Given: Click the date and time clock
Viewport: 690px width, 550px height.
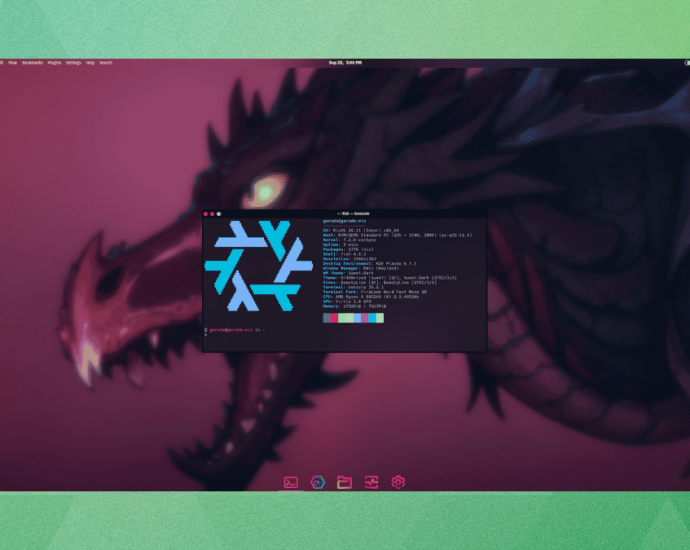Looking at the screenshot, I should [345, 63].
